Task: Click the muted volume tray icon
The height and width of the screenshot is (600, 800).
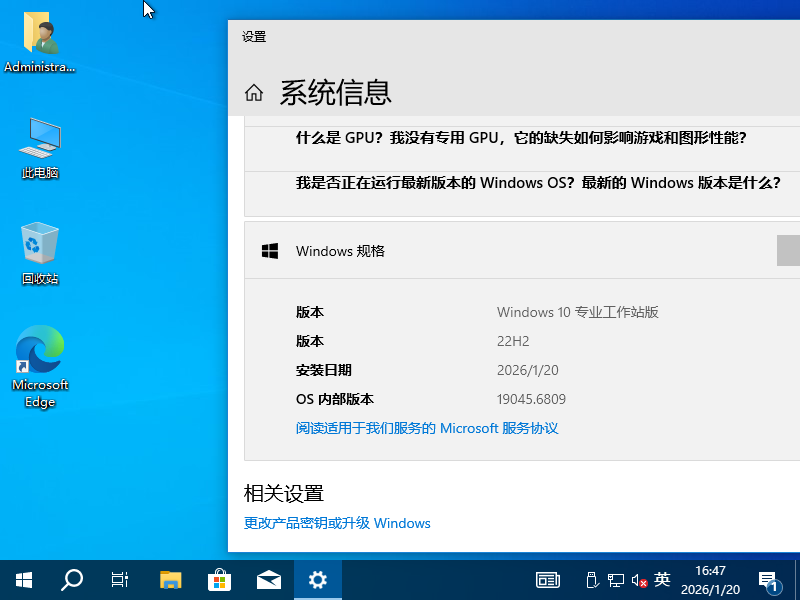Action: tap(639, 580)
